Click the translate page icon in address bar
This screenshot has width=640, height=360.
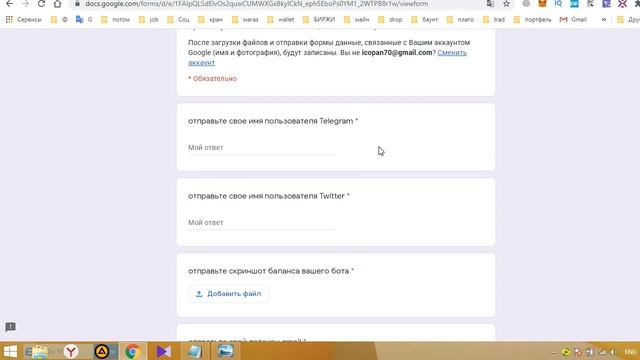[490, 4]
